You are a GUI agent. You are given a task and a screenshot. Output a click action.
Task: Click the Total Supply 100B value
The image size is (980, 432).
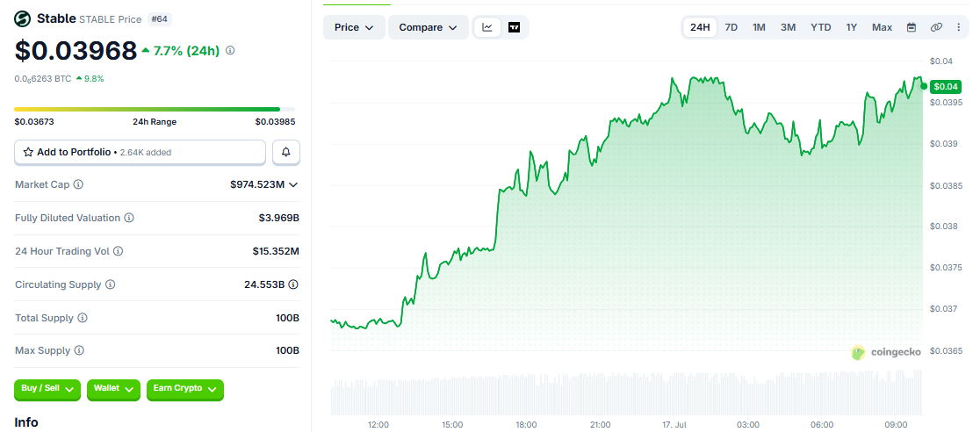coord(287,318)
